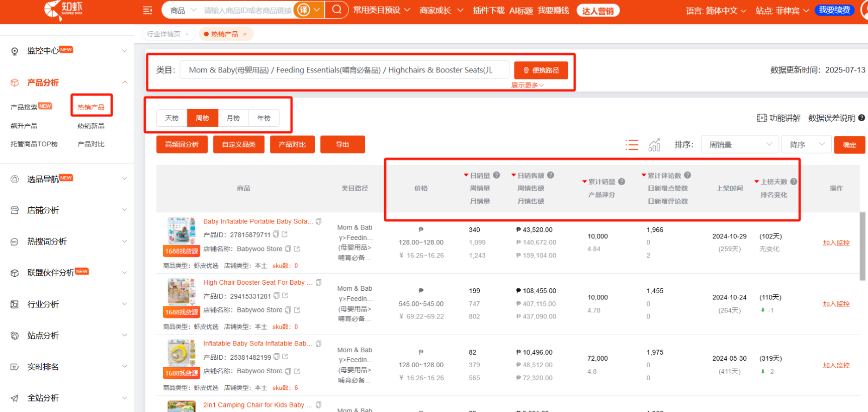This screenshot has height=412, width=868.
Task: Open the 降序 sort order dropdown
Action: [806, 145]
